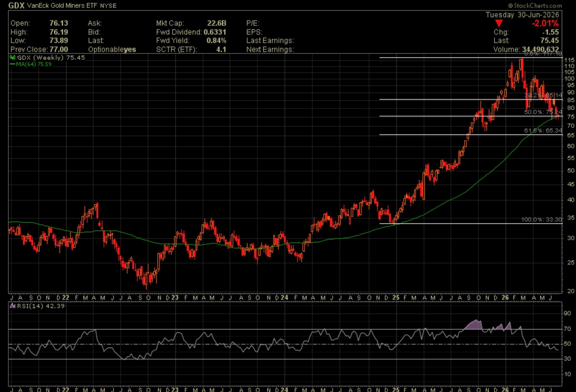Click the 25 price axis label
This screenshot has height=392, width=576.
pyautogui.click(x=571, y=263)
